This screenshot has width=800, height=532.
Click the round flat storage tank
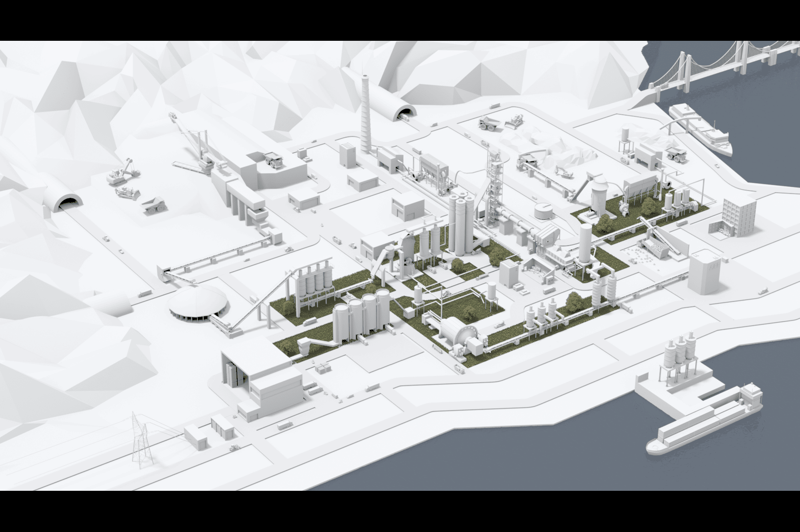544,211
